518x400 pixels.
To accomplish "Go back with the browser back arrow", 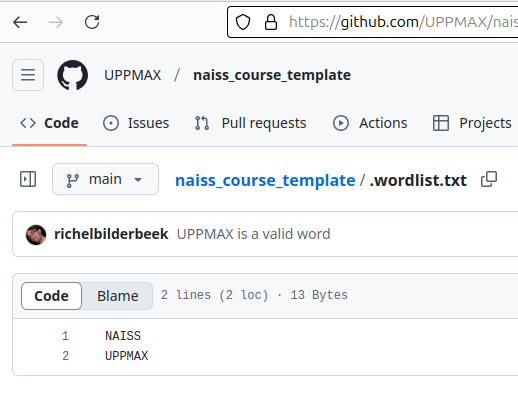I will (x=20, y=22).
